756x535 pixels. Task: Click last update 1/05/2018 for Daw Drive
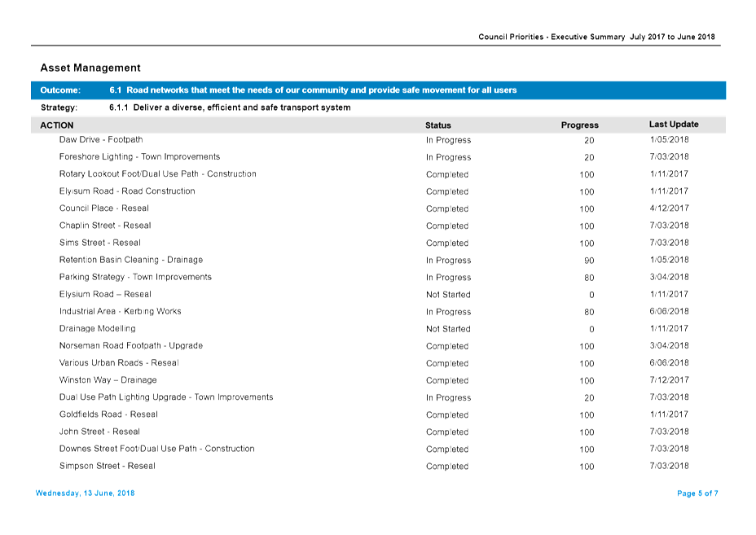669,140
